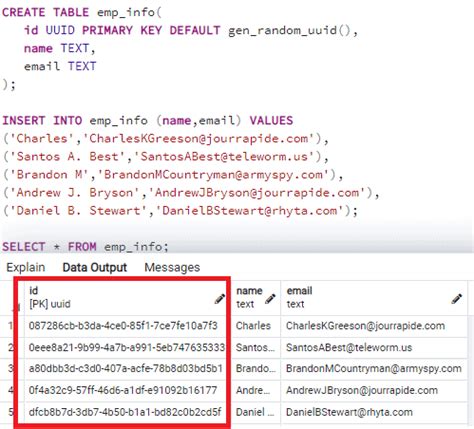
Task: Select the email column header
Action: (374, 297)
